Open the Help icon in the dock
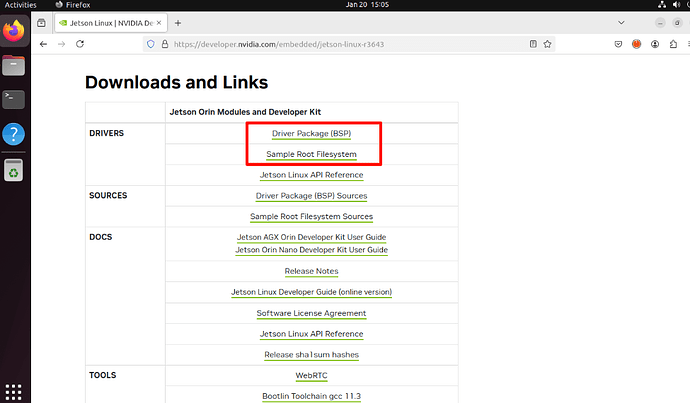 click(14, 134)
